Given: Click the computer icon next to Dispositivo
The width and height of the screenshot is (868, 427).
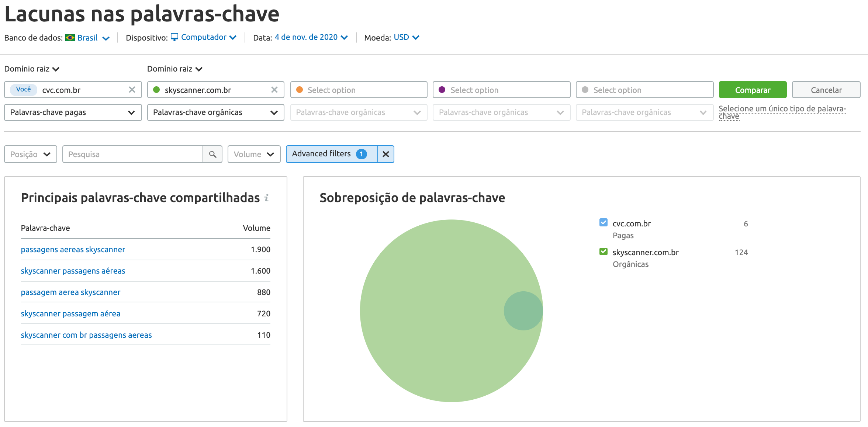Looking at the screenshot, I should tap(175, 37).
